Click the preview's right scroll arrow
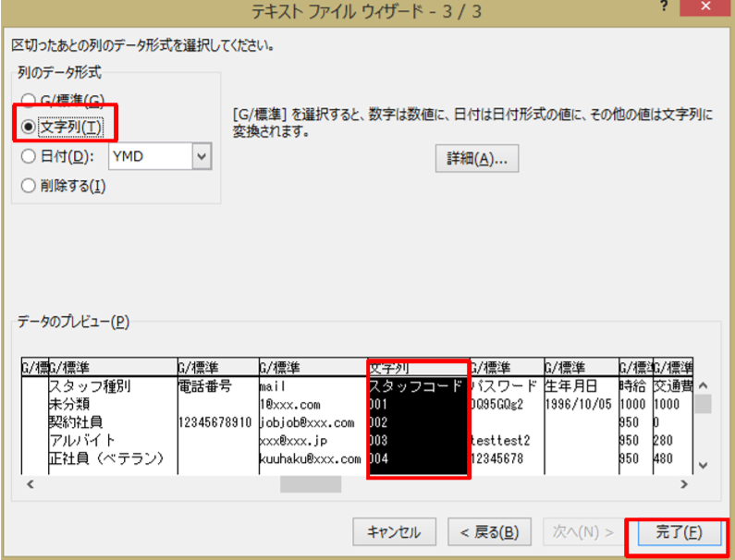Screen dimensions: 735x560 pos(684,484)
